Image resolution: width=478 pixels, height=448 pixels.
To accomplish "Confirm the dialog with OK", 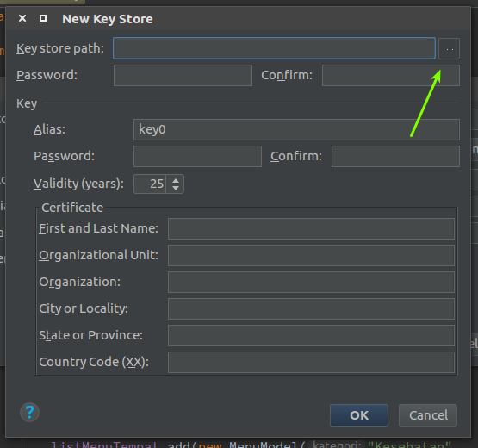I will [359, 415].
